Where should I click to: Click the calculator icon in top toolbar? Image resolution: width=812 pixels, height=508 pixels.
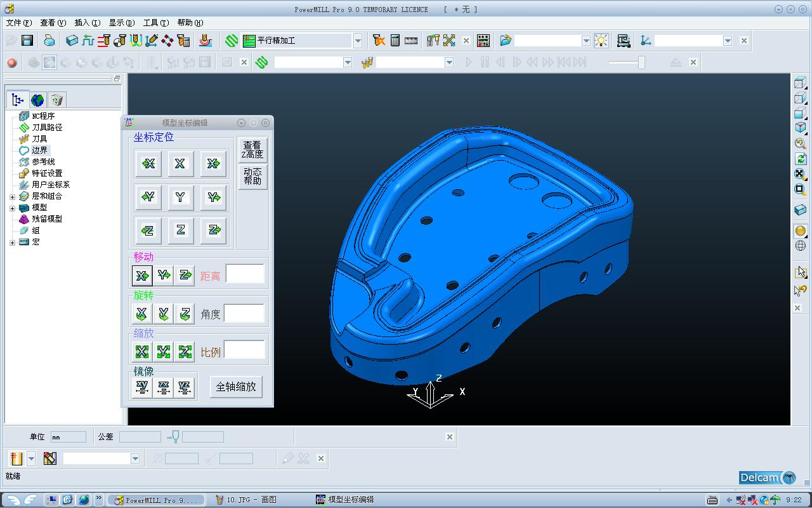[x=395, y=41]
